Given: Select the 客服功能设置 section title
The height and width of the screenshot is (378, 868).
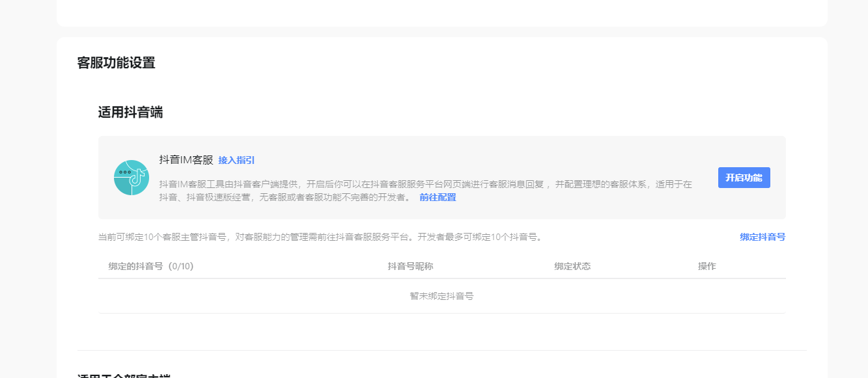Looking at the screenshot, I should pyautogui.click(x=116, y=64).
